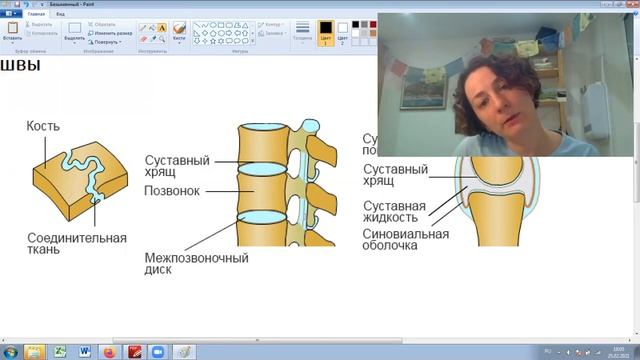
Task: Click the Обрезать crop button
Action: (102, 24)
